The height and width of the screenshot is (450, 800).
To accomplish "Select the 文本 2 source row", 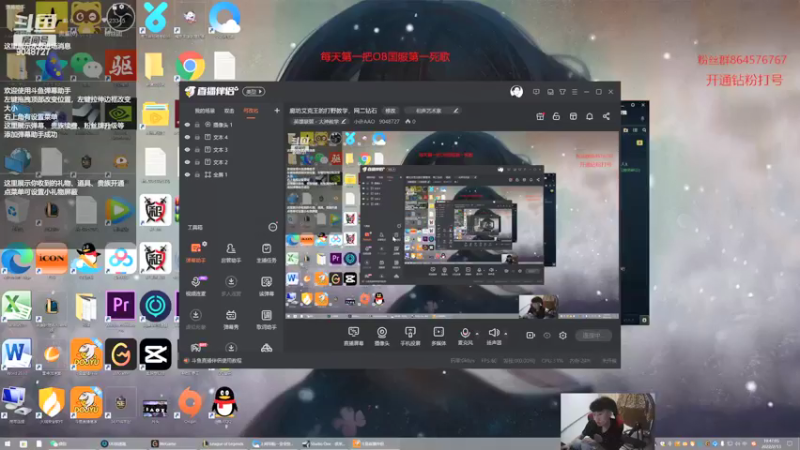I will (232, 162).
